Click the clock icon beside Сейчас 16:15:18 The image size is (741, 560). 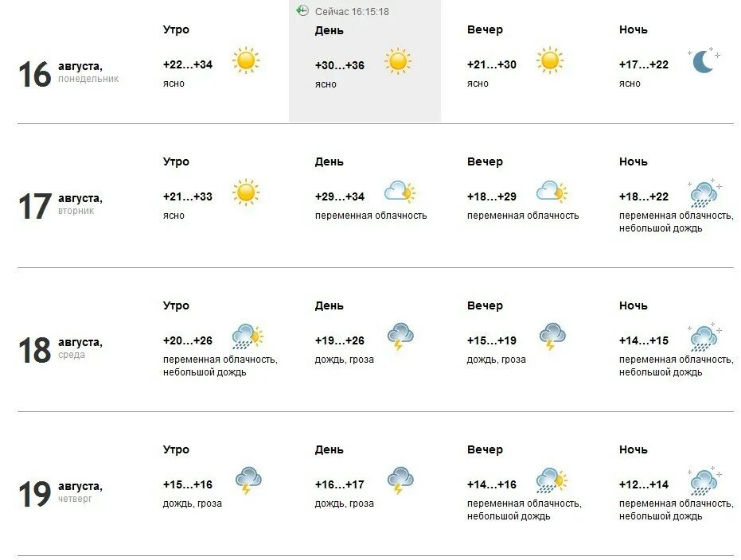[302, 10]
